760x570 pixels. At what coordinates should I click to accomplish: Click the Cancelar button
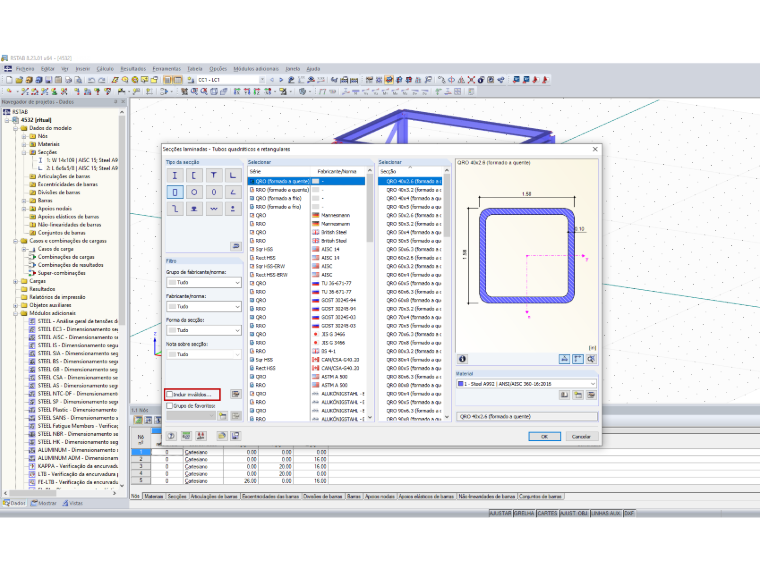[x=581, y=437]
